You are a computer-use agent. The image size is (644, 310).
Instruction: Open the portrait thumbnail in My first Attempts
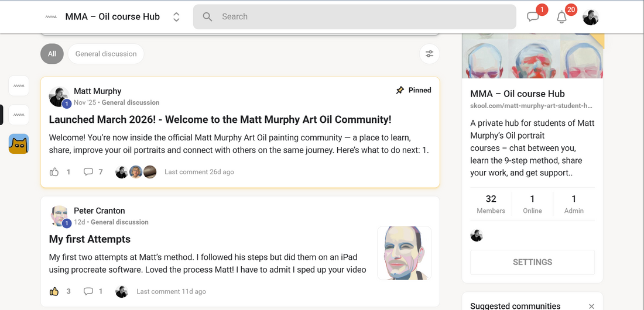pos(404,253)
